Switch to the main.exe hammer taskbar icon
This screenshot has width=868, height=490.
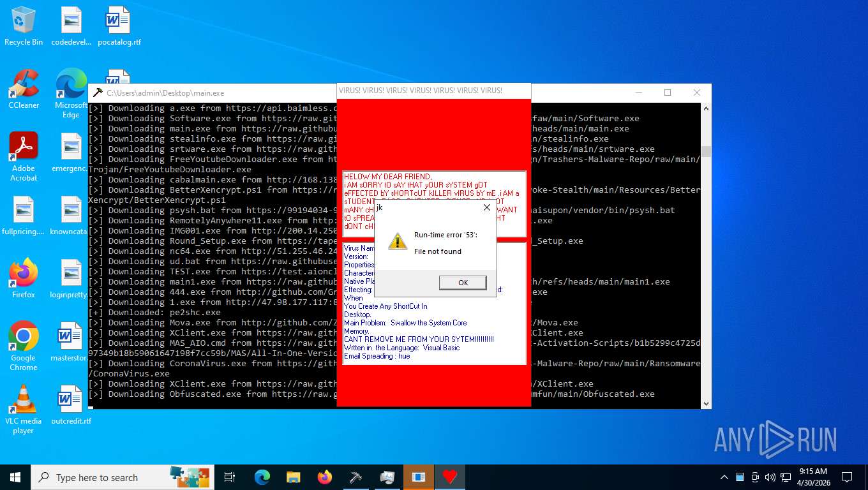pyautogui.click(x=356, y=477)
